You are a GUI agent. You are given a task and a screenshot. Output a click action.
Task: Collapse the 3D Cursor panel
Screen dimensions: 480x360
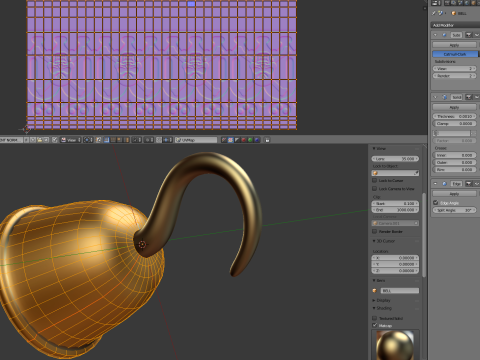(x=374, y=241)
